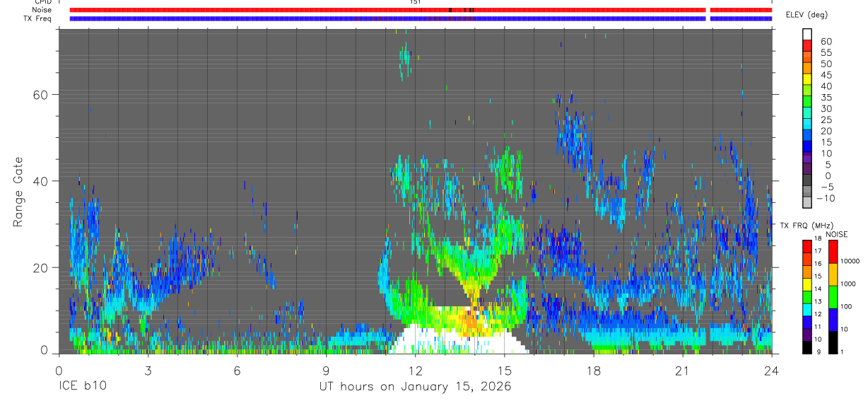Click the 'NOISE' colorbar title
This screenshot has width=868, height=401.
pyautogui.click(x=836, y=234)
